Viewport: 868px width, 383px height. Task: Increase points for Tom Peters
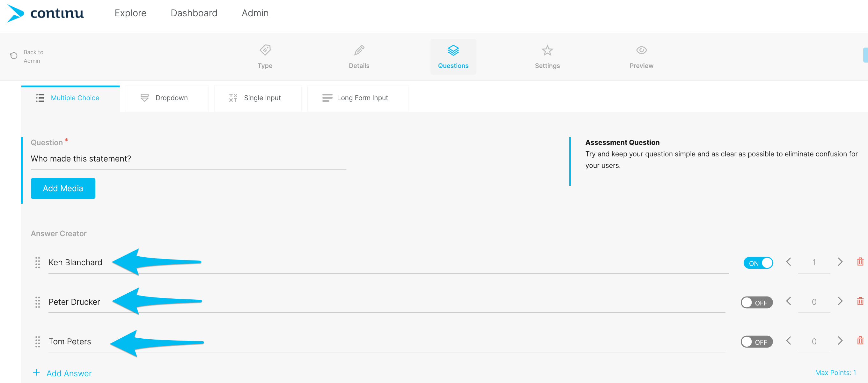coord(840,341)
